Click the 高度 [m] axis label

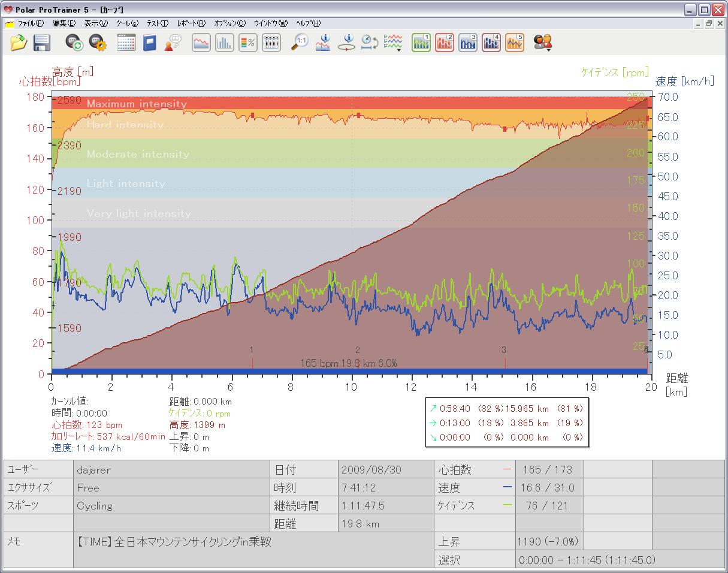click(x=73, y=71)
